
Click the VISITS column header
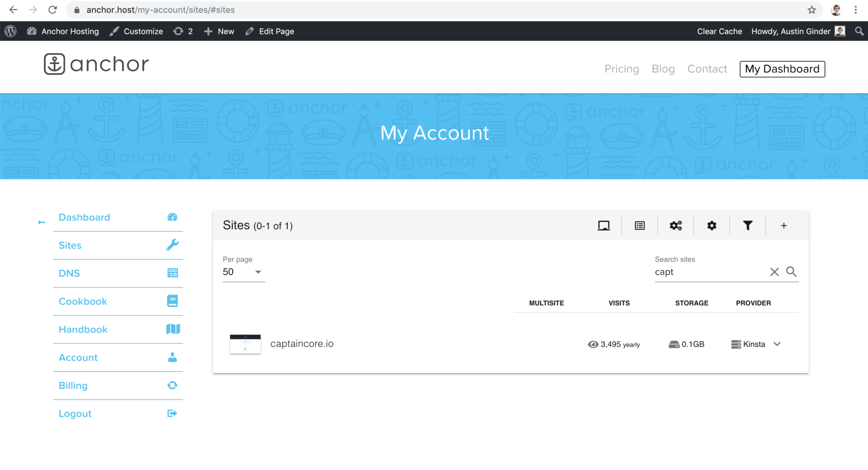[x=619, y=303]
